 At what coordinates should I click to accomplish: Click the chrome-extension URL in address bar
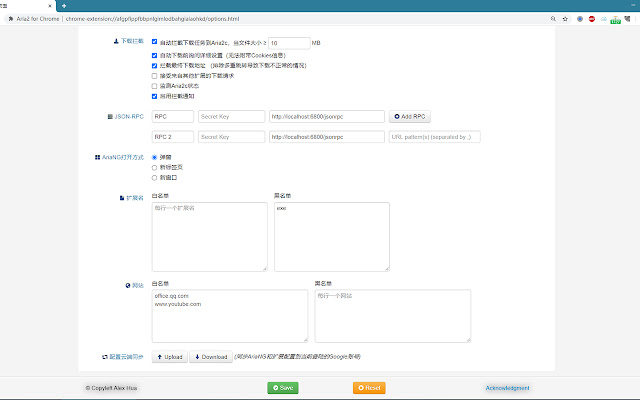coord(152,19)
